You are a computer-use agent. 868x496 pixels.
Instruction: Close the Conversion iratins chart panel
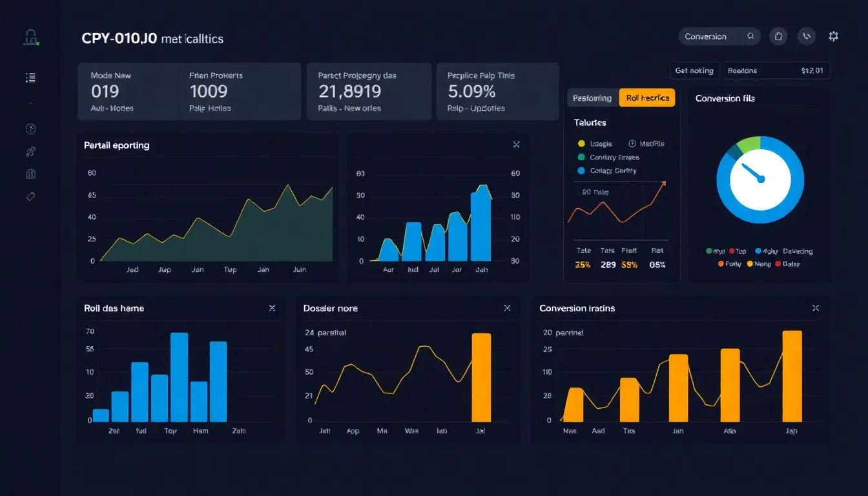[x=816, y=308]
